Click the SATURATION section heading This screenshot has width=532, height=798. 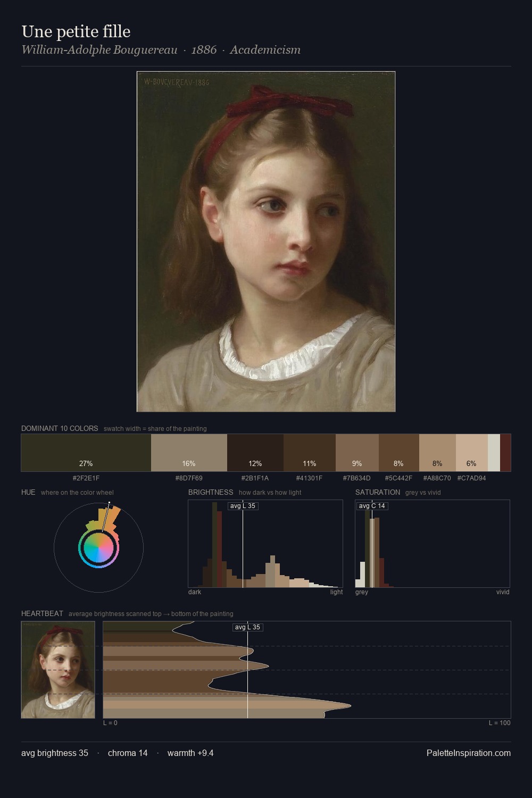tap(378, 492)
